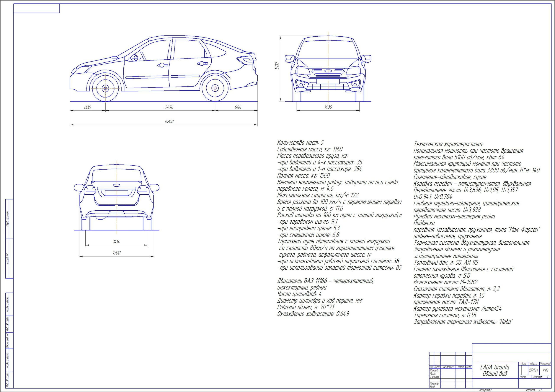Click the 'Заправляемая тормозная жидкость: "Нева"' line
The image size is (555, 392).
[463, 322]
